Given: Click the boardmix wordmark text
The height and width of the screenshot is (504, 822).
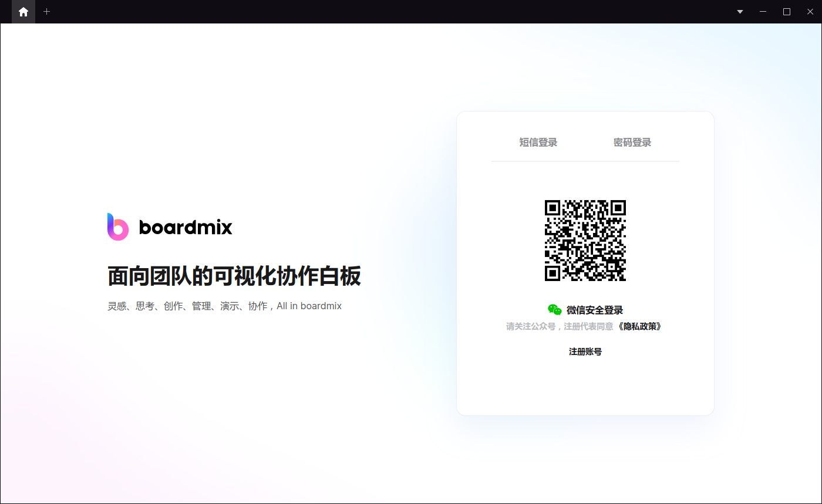Looking at the screenshot, I should click(186, 227).
